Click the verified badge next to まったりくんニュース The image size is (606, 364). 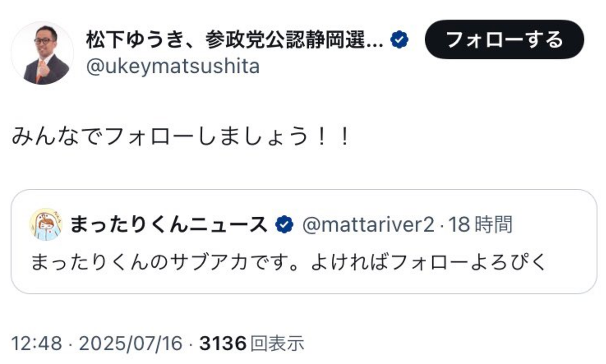[x=285, y=225]
